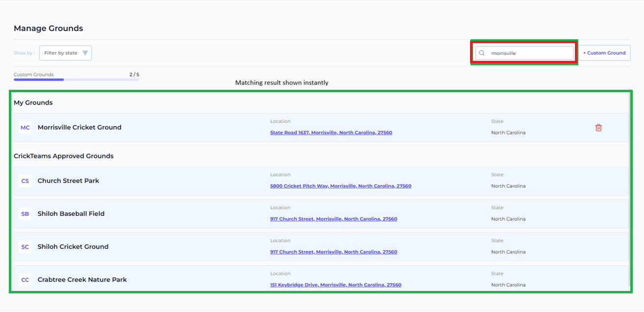Click the Custom Grounds progress bar
The height and width of the screenshot is (312, 644).
tap(76, 79)
